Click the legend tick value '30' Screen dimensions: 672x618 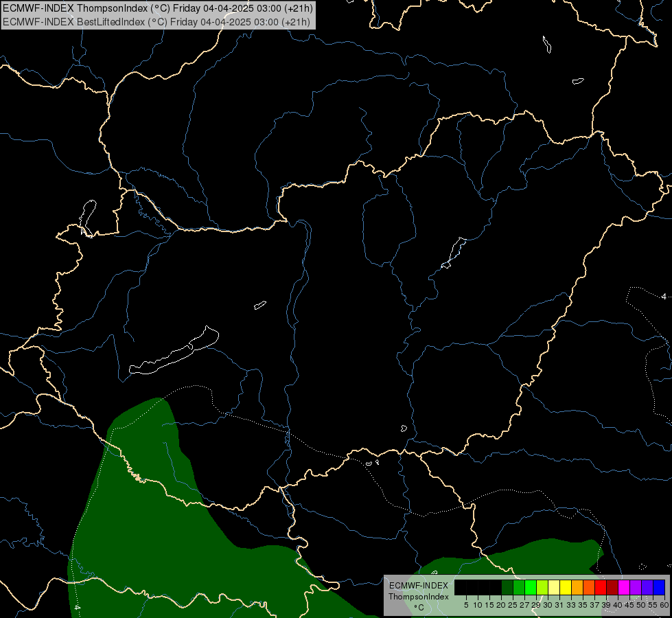[548, 605]
